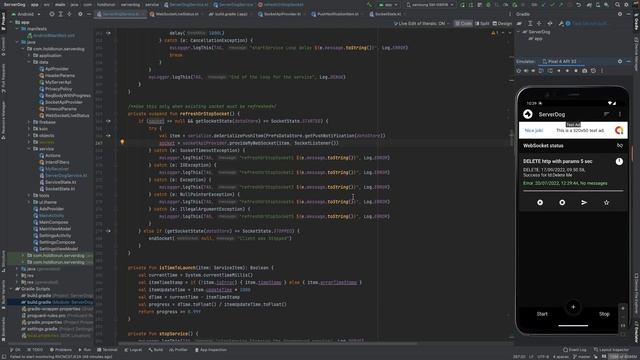Select SocketApiProvider in project tree

click(63, 102)
